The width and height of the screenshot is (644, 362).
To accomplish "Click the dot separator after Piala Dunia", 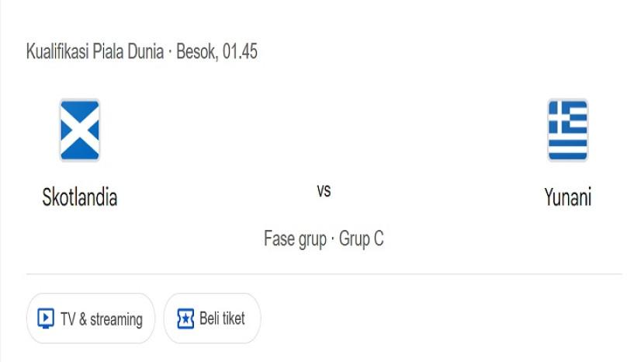I will 170,53.
